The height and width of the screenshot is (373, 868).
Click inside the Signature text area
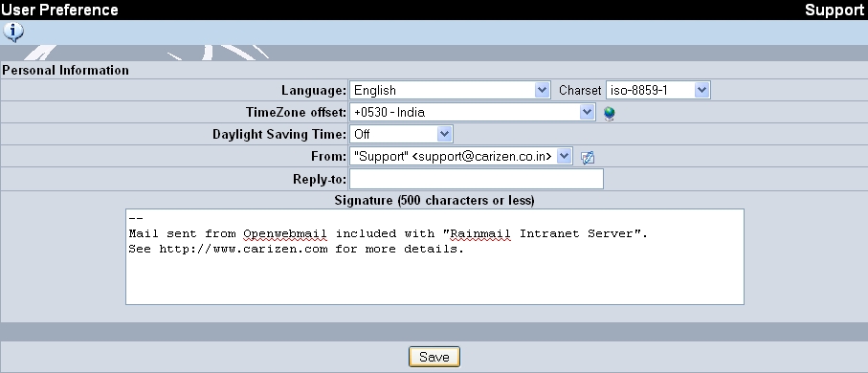click(434, 256)
